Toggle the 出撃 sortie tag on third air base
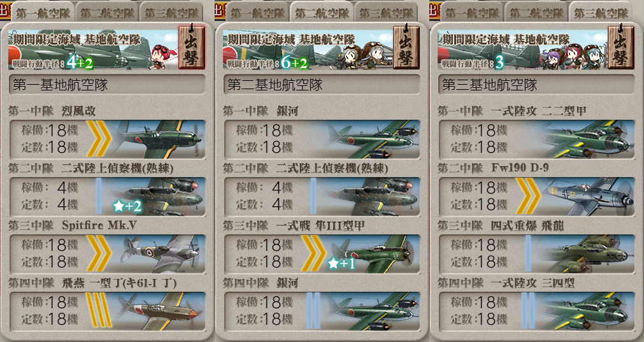 [620, 46]
